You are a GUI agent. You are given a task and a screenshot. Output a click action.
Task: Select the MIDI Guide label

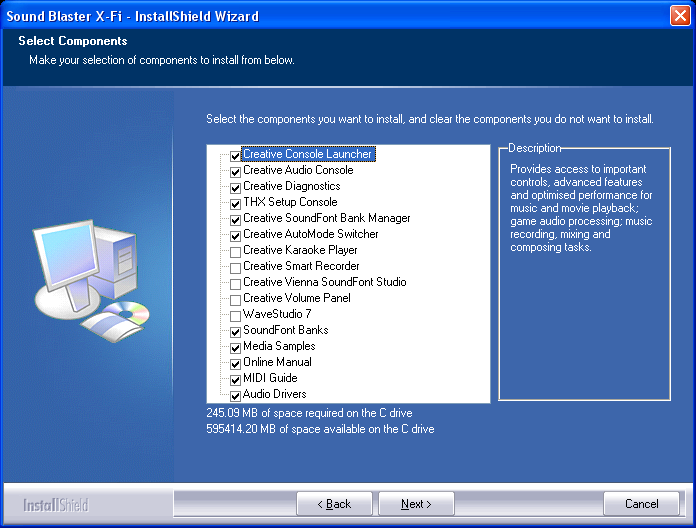270,378
